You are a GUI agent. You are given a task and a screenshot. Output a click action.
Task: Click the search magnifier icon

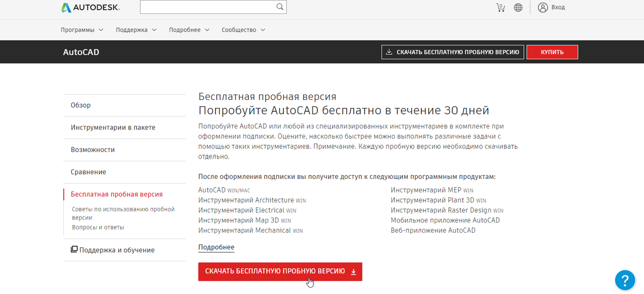[280, 7]
